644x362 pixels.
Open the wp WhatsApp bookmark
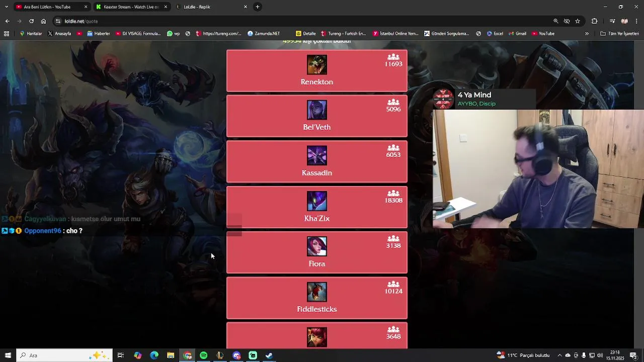pos(174,34)
